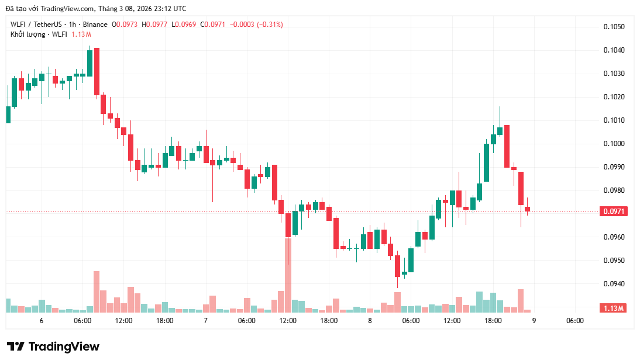Click the −0.0003 (−0.31%) change value
The width and height of the screenshot is (640, 364).
click(256, 25)
